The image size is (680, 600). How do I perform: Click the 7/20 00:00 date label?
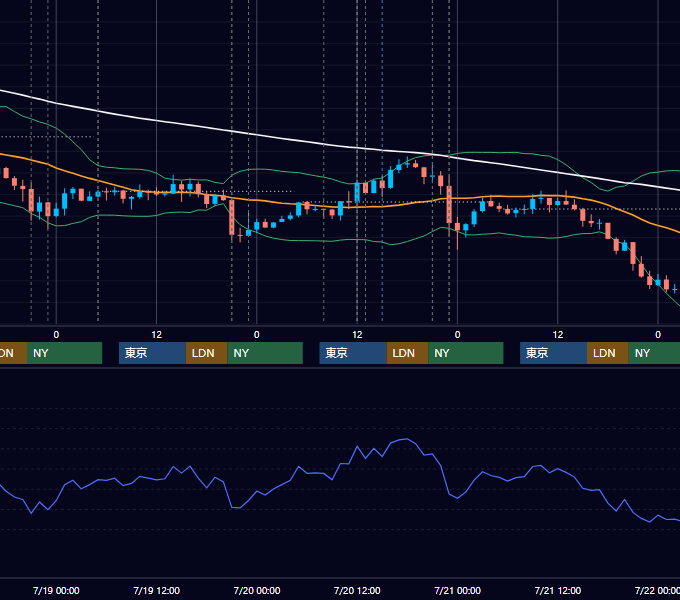click(x=257, y=590)
